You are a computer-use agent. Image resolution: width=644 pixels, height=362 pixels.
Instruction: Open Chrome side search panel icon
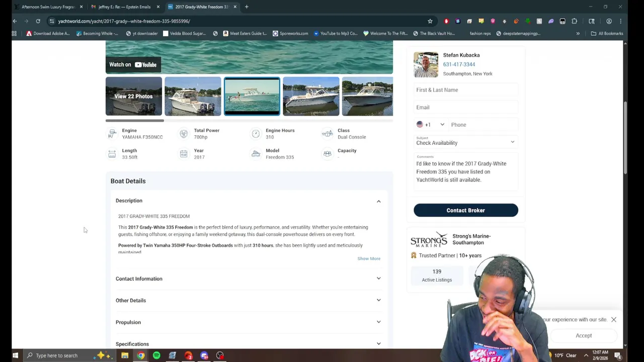point(592,21)
